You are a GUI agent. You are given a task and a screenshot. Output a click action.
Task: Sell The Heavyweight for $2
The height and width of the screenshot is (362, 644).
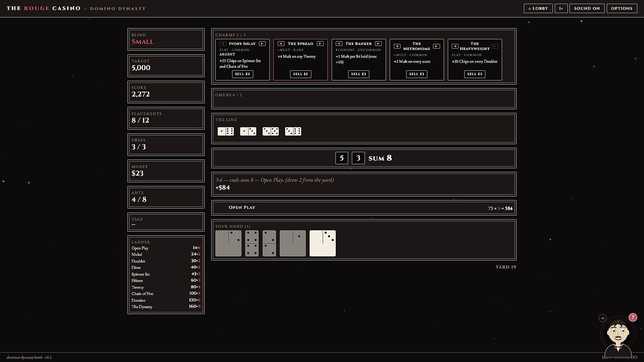point(475,74)
